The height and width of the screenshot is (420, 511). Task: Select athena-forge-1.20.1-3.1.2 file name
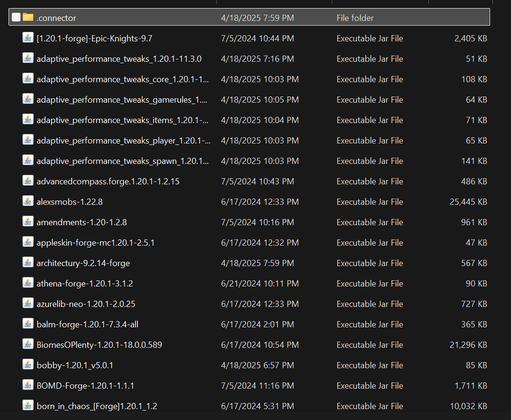(85, 284)
